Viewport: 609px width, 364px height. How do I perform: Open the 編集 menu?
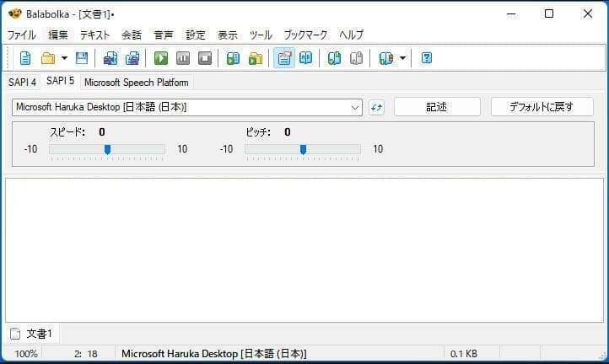pyautogui.click(x=58, y=35)
